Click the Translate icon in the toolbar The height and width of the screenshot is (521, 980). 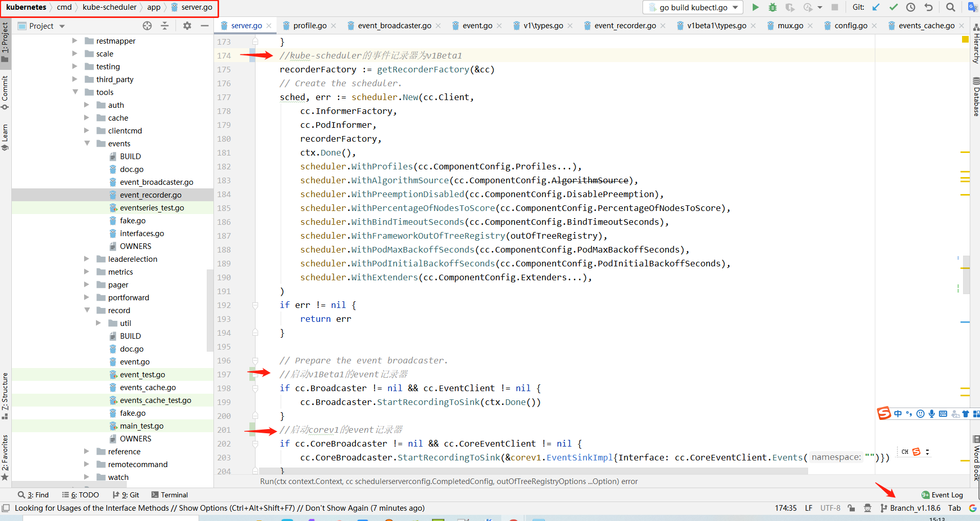point(972,7)
